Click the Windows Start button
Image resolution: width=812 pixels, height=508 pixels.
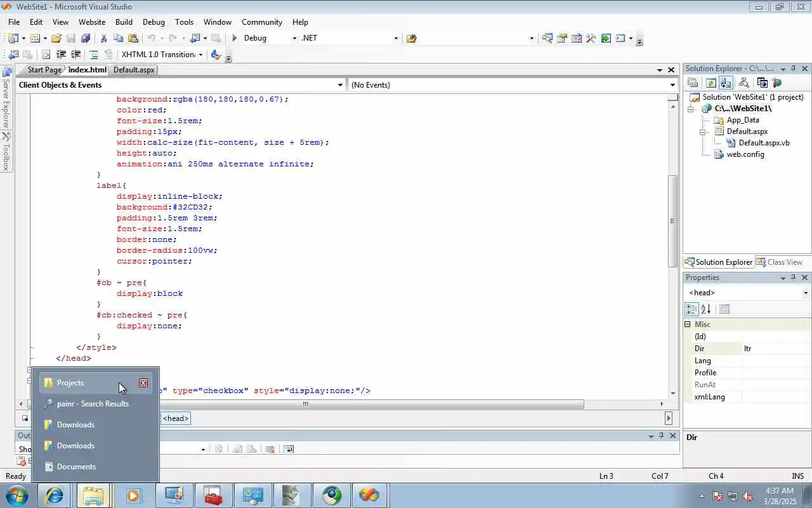point(16,495)
